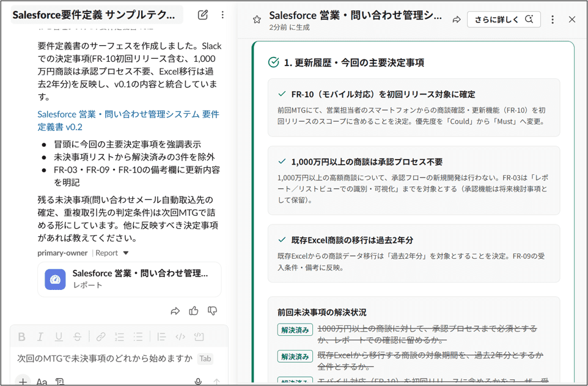Toggle underline formatting in the composer
Image resolution: width=588 pixels, height=386 pixels.
(59, 337)
